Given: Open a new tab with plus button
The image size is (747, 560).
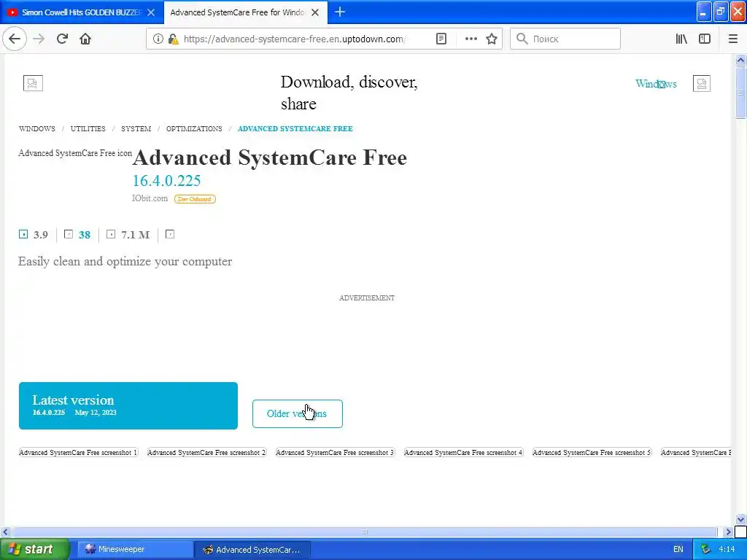Looking at the screenshot, I should (340, 12).
